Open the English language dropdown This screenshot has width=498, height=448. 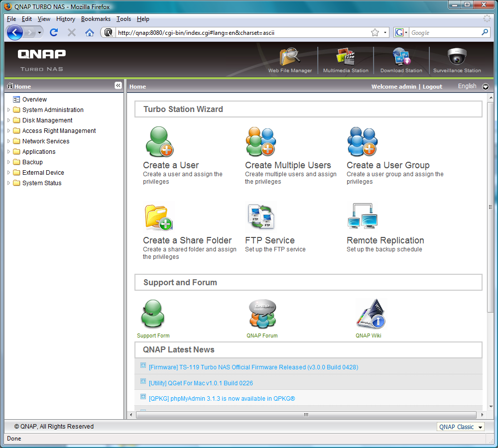click(x=485, y=86)
